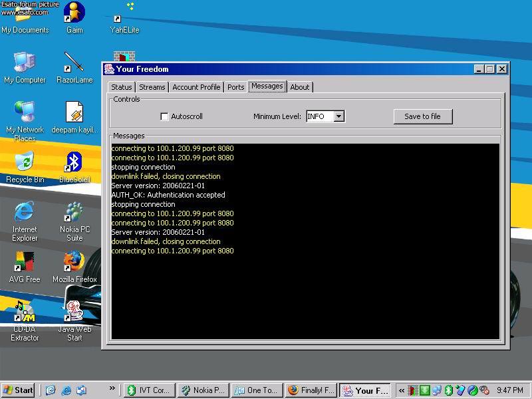Click the first quick launch icon beside Start
This screenshot has width=532, height=399.
click(51, 390)
